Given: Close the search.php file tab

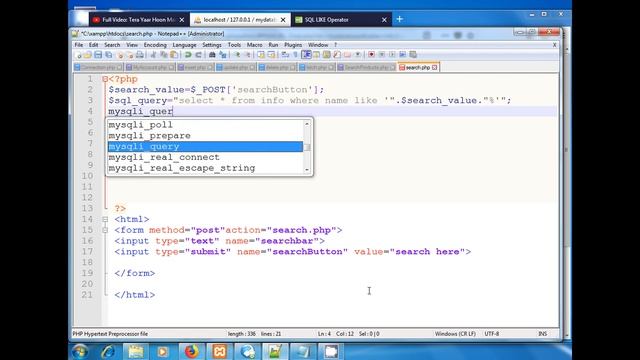Looking at the screenshot, I should pos(435,67).
